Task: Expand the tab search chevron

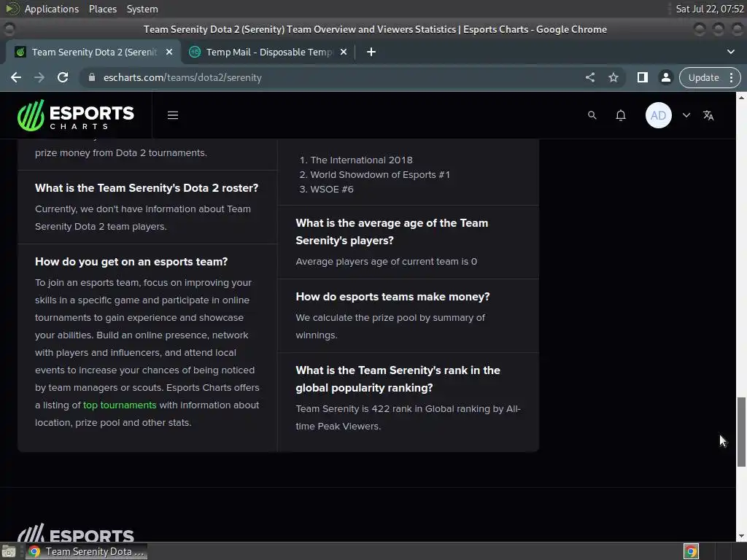Action: (x=731, y=52)
